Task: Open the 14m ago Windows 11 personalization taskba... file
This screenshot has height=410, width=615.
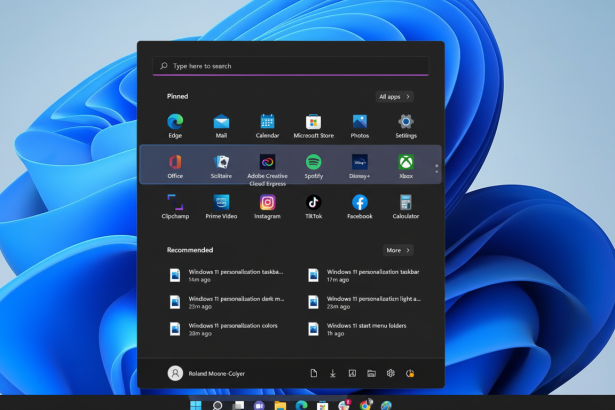Action: pos(226,275)
